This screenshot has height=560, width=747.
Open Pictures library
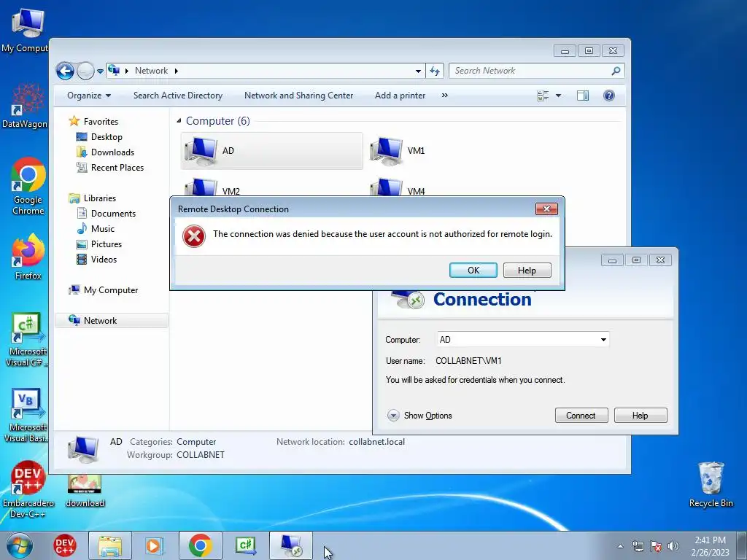tap(99, 244)
